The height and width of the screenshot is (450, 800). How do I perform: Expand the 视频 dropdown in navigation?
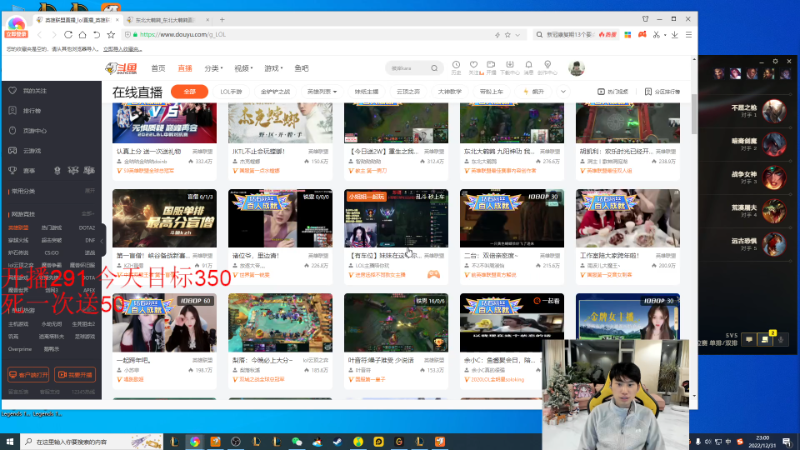point(243,68)
